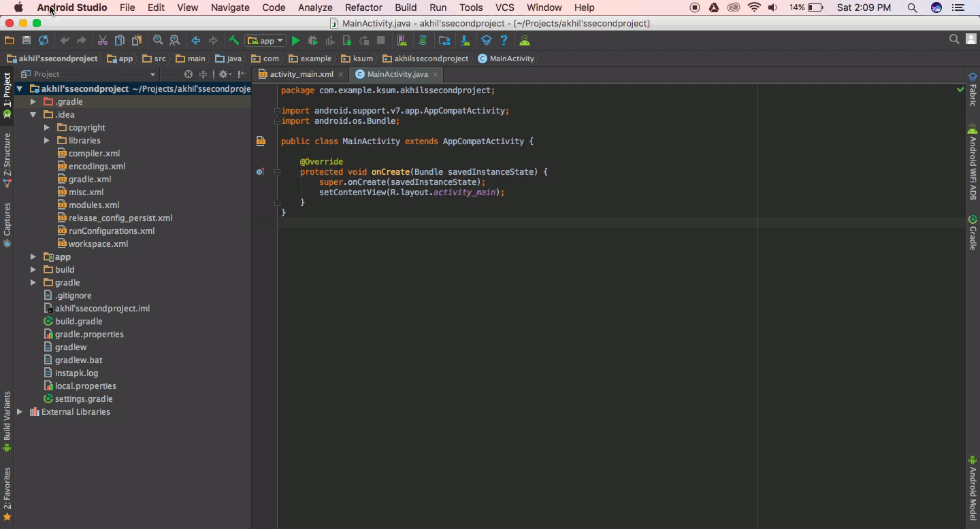Screen dimensions: 980x529
Task: Open the VCS menu
Action: [x=504, y=7]
